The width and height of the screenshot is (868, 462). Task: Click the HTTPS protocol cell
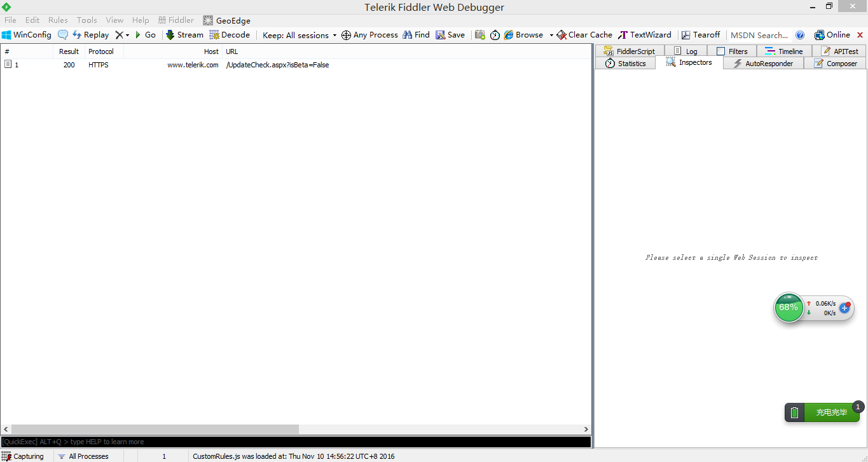coord(99,65)
